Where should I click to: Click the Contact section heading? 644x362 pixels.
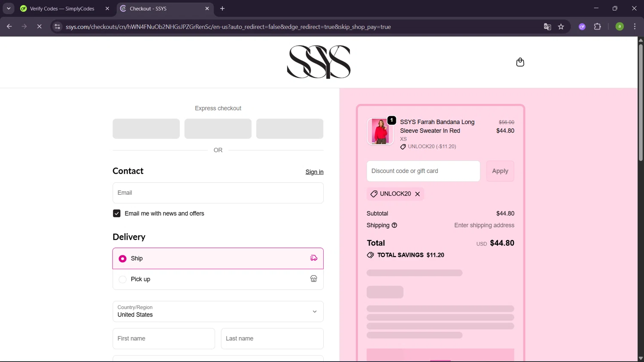click(128, 171)
